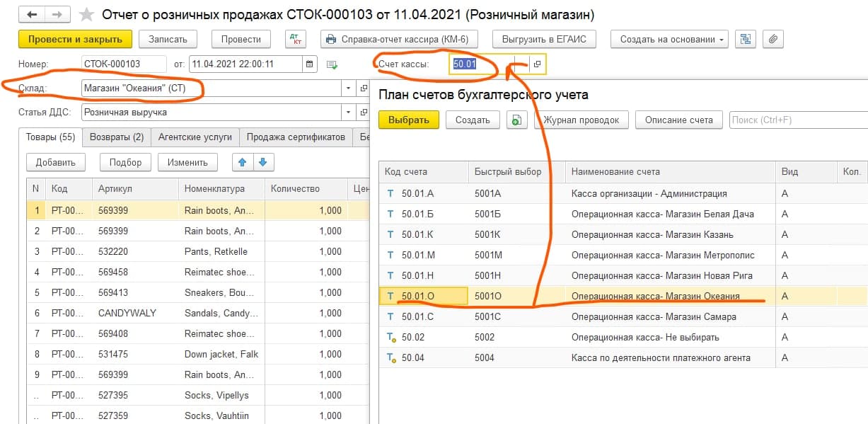The image size is (868, 424).
Task: Expand the Склад dropdown list
Action: (x=348, y=88)
